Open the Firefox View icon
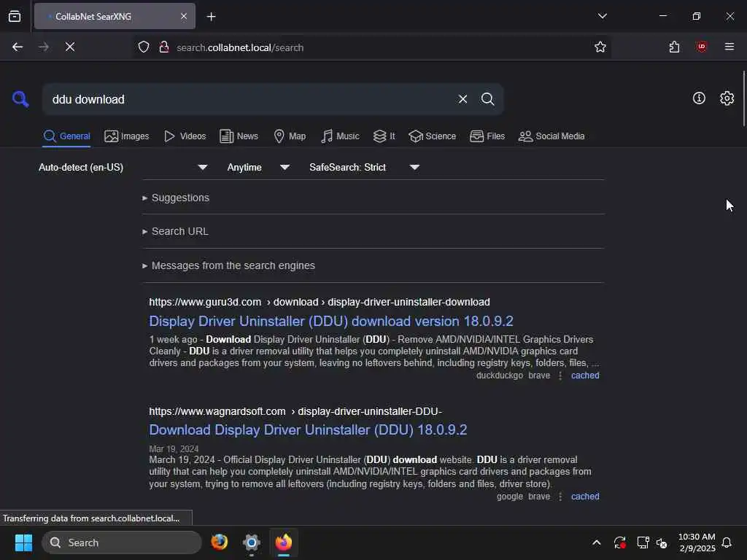 (15, 16)
